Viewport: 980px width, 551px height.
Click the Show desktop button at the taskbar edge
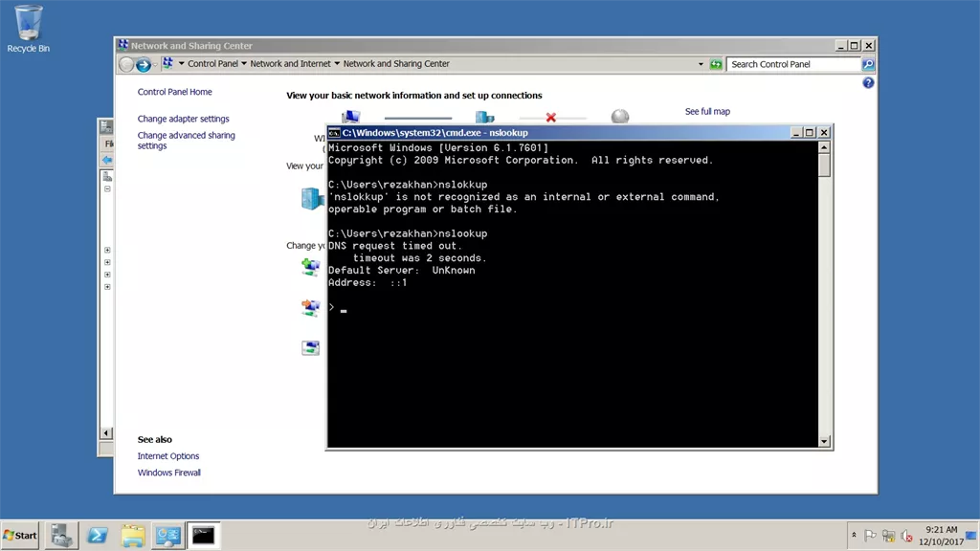coord(972,536)
